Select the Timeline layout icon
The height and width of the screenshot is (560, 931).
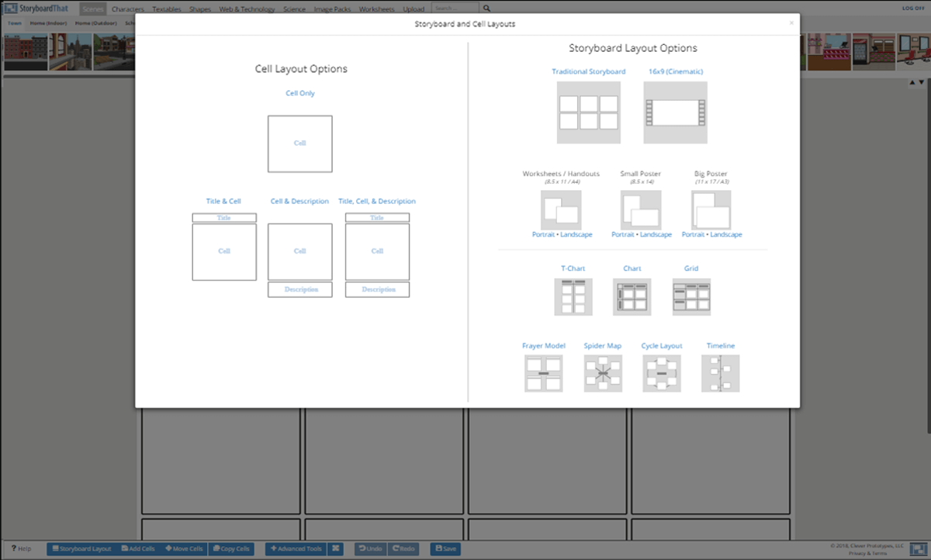(720, 374)
